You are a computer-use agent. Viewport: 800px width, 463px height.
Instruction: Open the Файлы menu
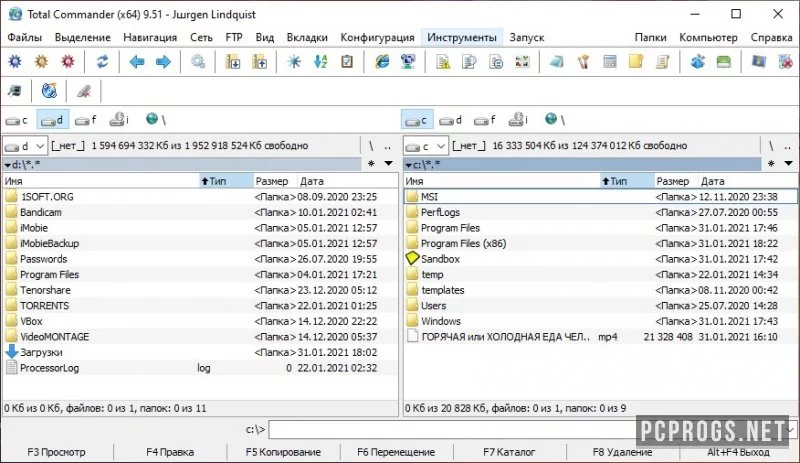coord(24,37)
